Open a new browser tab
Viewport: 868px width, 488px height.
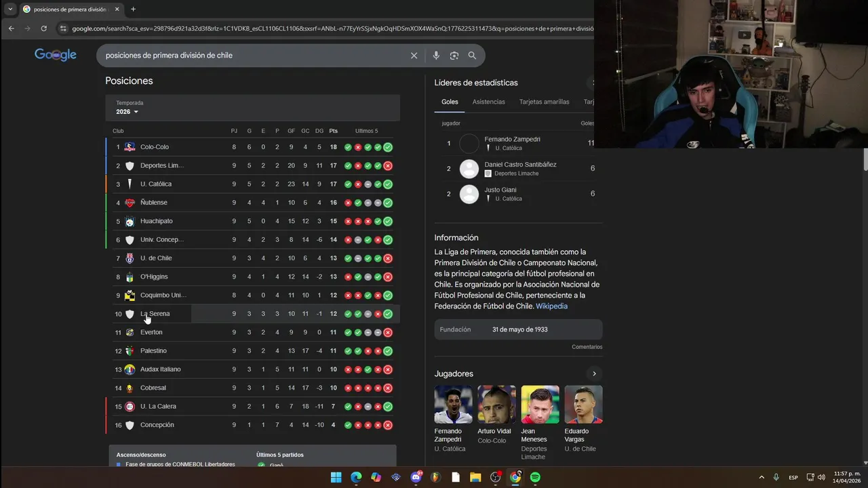tap(133, 9)
